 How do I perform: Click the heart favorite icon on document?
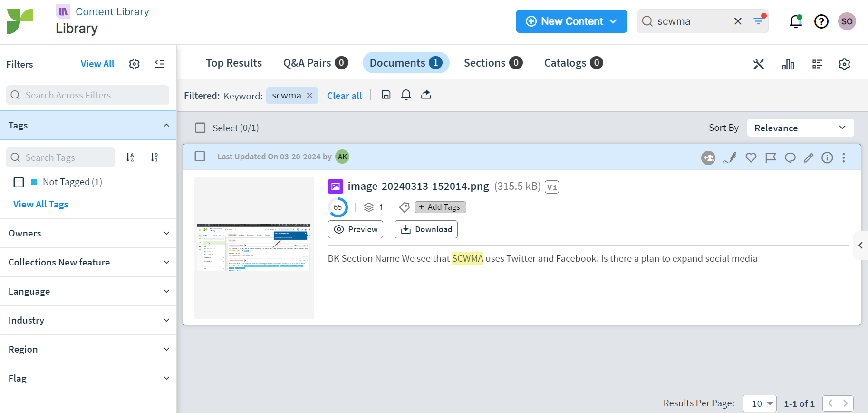click(751, 157)
